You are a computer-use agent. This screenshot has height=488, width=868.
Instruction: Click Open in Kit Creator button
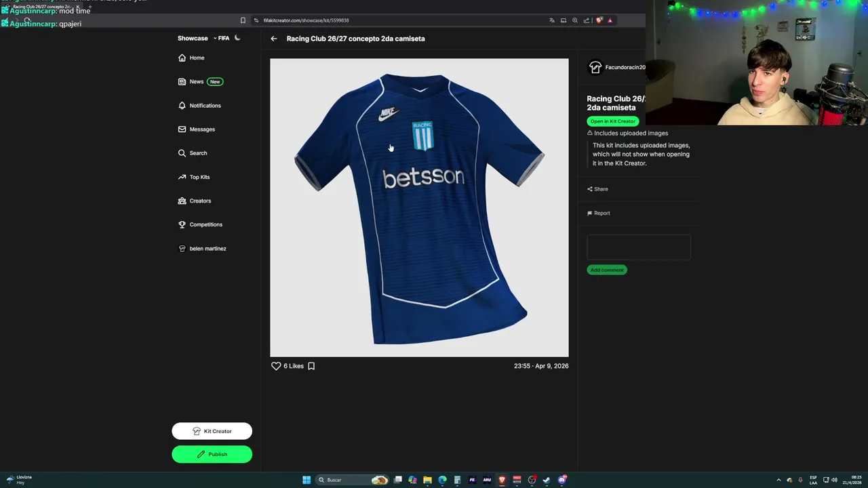point(612,121)
